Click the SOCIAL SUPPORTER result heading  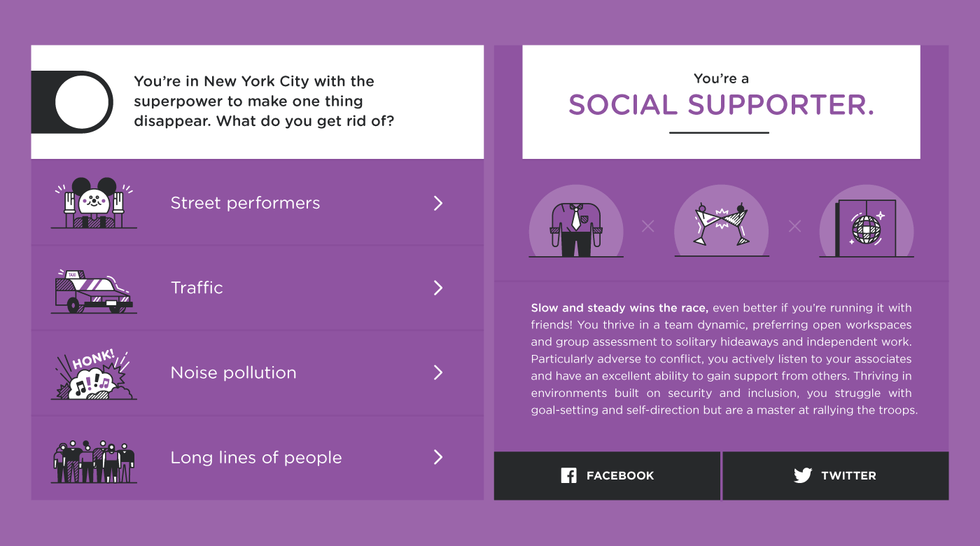click(721, 105)
